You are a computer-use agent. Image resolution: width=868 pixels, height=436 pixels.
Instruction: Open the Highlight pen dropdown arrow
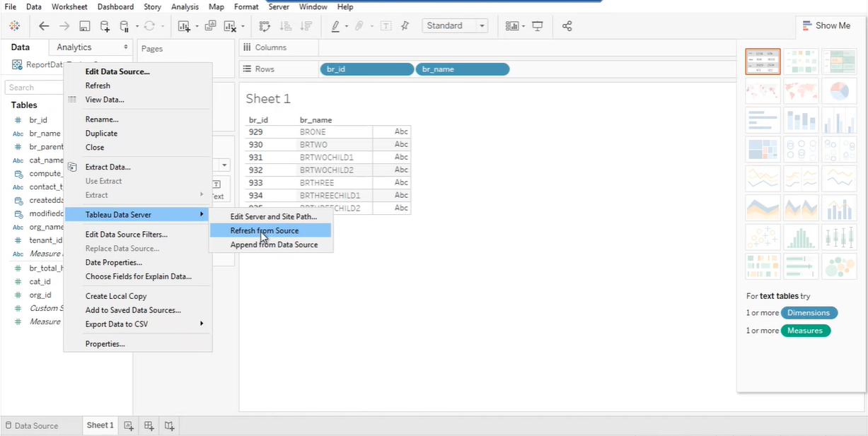[346, 27]
